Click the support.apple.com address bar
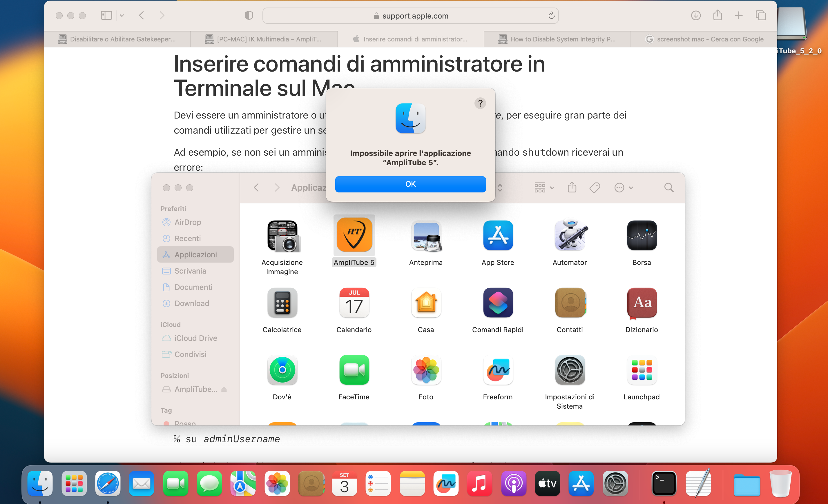Viewport: 828px width, 504px height. pyautogui.click(x=410, y=16)
